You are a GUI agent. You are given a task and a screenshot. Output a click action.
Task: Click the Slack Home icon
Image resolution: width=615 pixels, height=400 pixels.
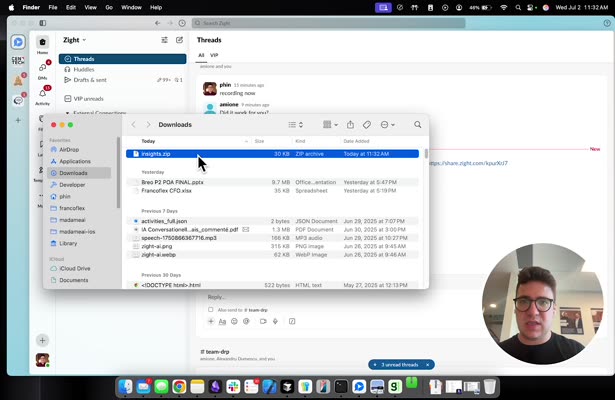coord(42,42)
